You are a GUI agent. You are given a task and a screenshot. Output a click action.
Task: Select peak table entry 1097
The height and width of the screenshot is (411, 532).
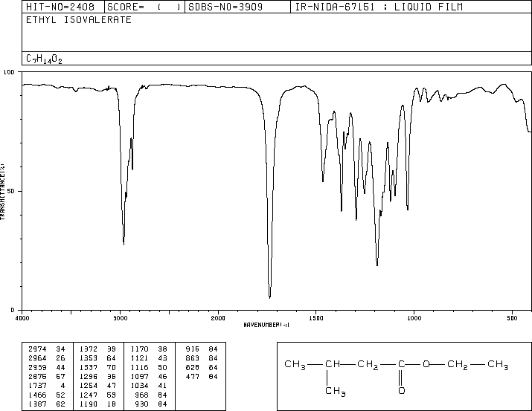(x=139, y=376)
